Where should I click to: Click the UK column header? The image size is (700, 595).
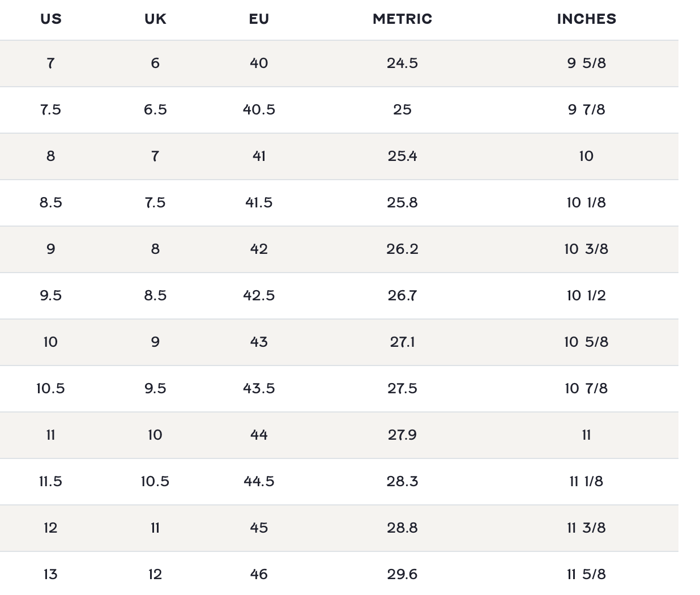coord(155,19)
